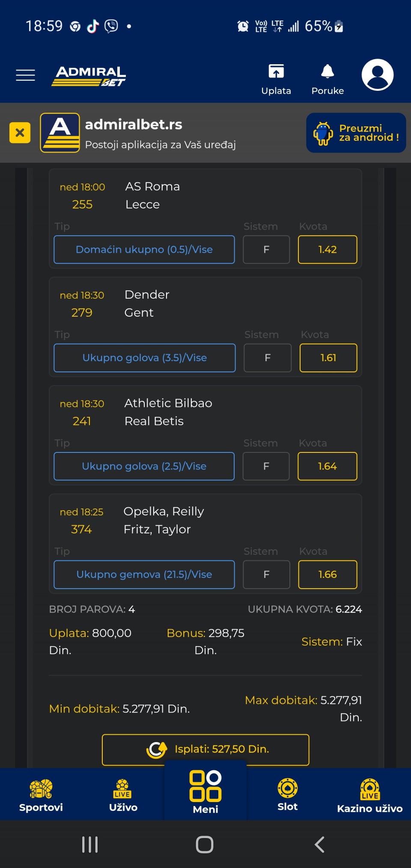Switch to Uživo live tab
The height and width of the screenshot is (868, 411).
coord(123,795)
